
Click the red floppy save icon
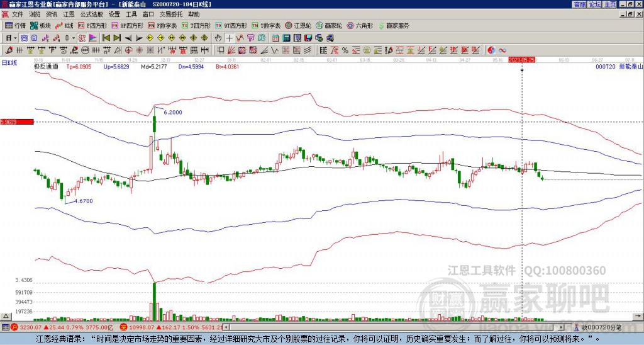(308, 38)
